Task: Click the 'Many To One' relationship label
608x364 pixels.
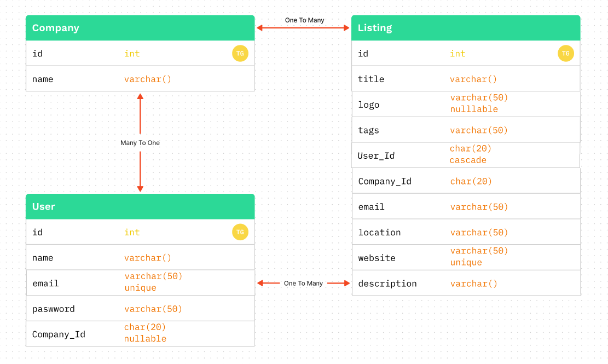Action: [140, 143]
